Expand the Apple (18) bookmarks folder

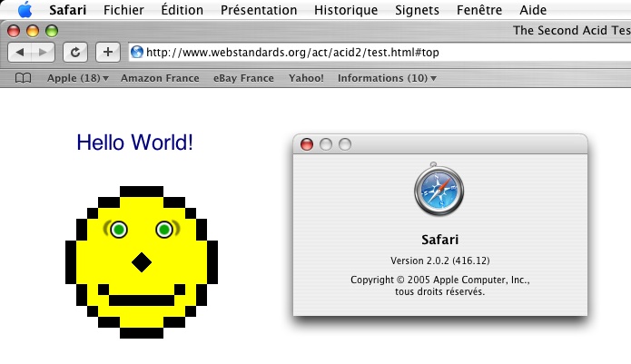click(78, 78)
